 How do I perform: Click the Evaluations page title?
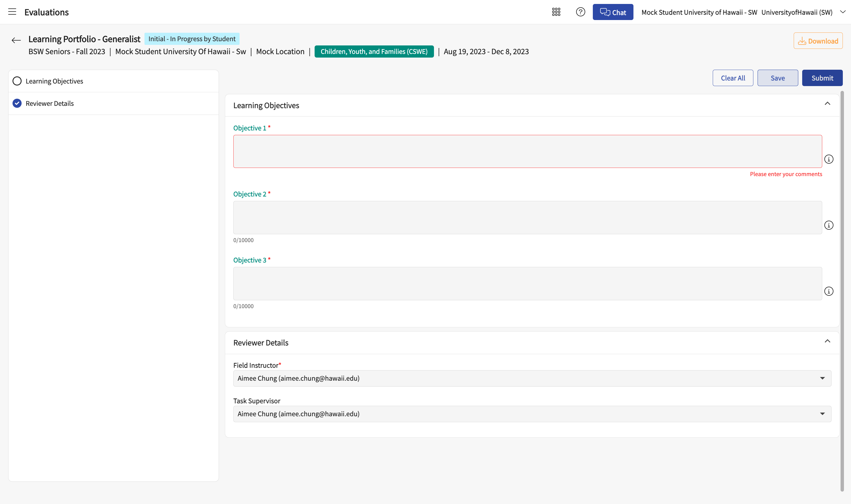click(47, 12)
